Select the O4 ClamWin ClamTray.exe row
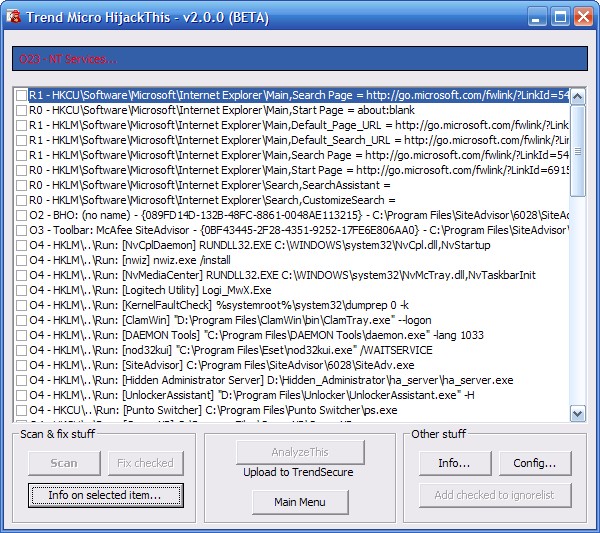The image size is (600, 533). (230, 320)
